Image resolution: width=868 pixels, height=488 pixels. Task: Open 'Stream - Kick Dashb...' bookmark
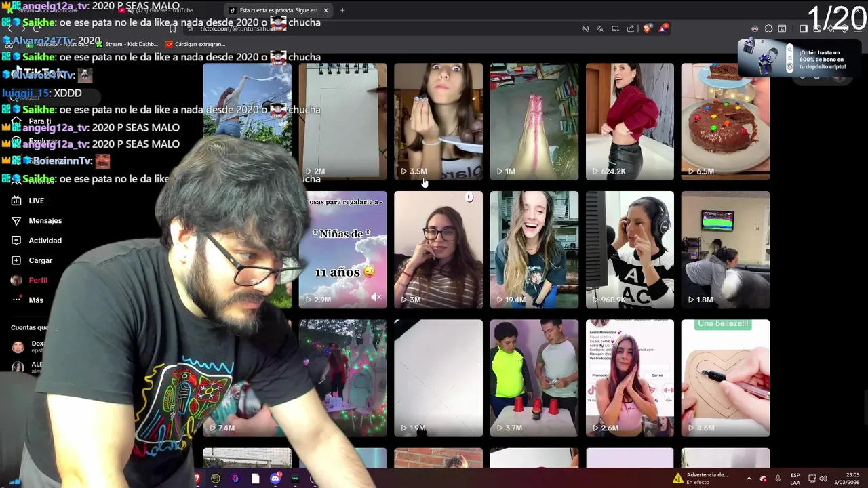coord(127,44)
